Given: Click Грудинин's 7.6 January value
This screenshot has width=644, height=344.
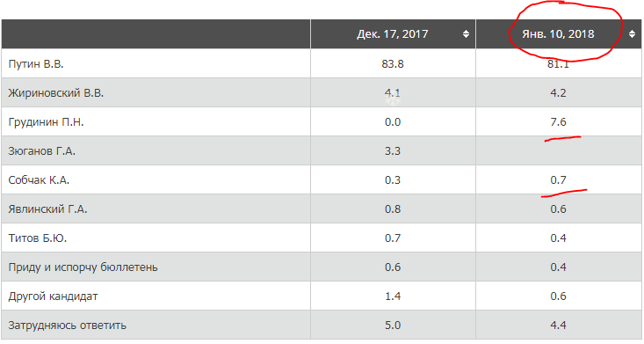Looking at the screenshot, I should point(558,121).
